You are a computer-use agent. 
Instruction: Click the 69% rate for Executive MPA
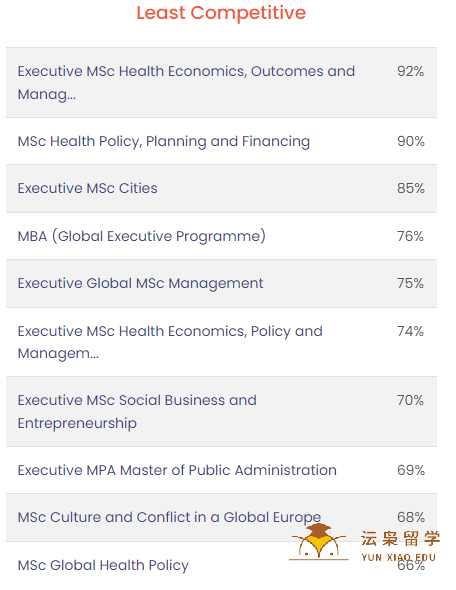click(x=411, y=470)
